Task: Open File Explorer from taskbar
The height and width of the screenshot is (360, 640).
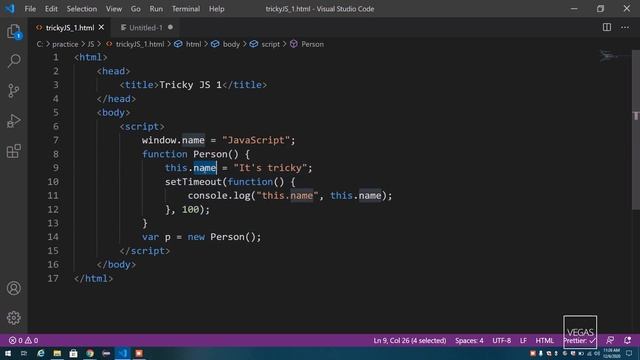Action: tap(57, 353)
